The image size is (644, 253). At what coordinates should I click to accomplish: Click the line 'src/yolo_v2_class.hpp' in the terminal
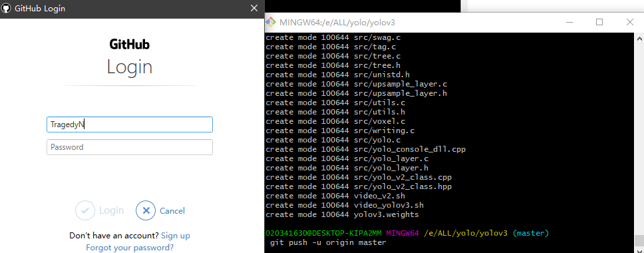tap(359, 186)
